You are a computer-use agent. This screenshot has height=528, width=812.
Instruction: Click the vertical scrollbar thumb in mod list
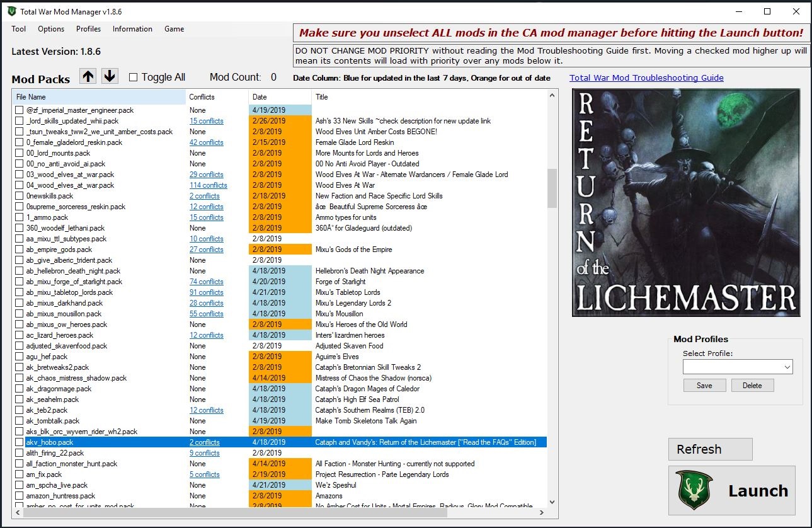coord(552,188)
